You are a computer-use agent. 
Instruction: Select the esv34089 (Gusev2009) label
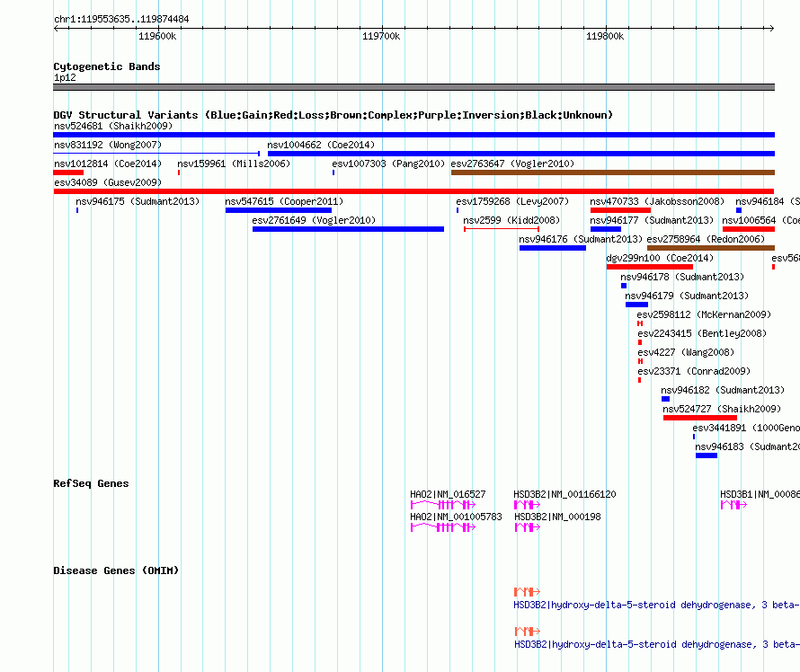(x=108, y=182)
